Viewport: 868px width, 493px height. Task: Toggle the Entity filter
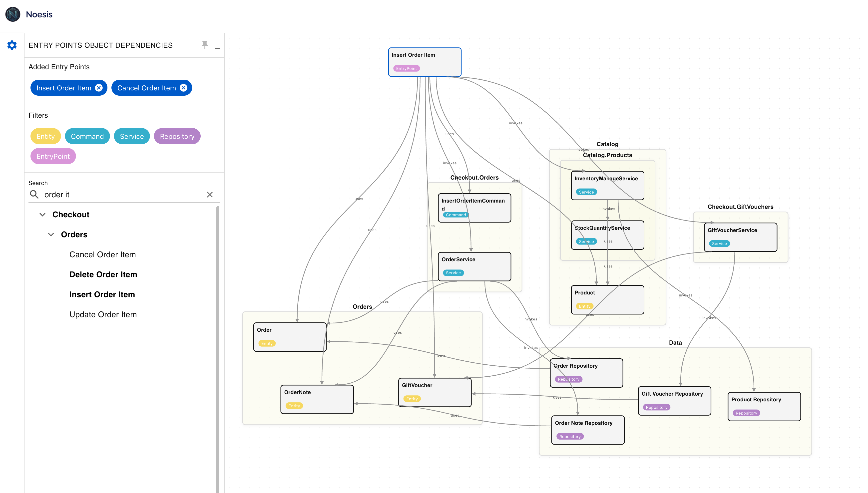tap(45, 136)
